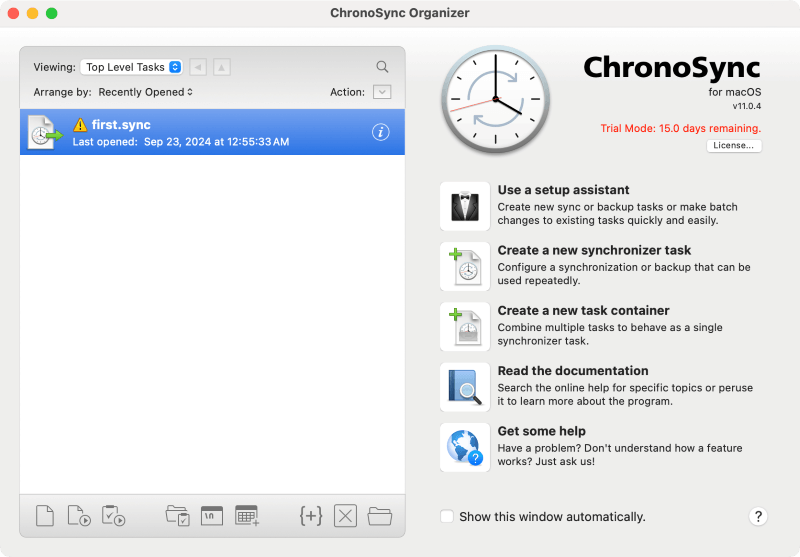Screen dimensions: 800x557
Task: Click the License... button
Action: tap(734, 145)
